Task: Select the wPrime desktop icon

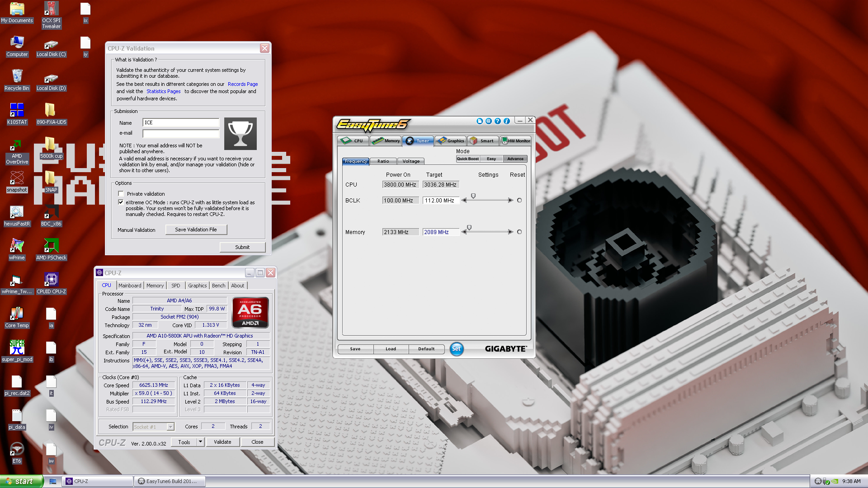Action: coord(17,249)
